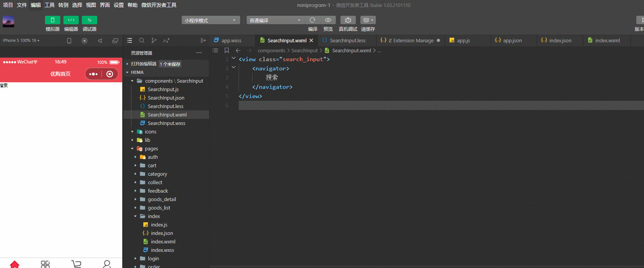Open the 项目 menu

(x=8, y=5)
